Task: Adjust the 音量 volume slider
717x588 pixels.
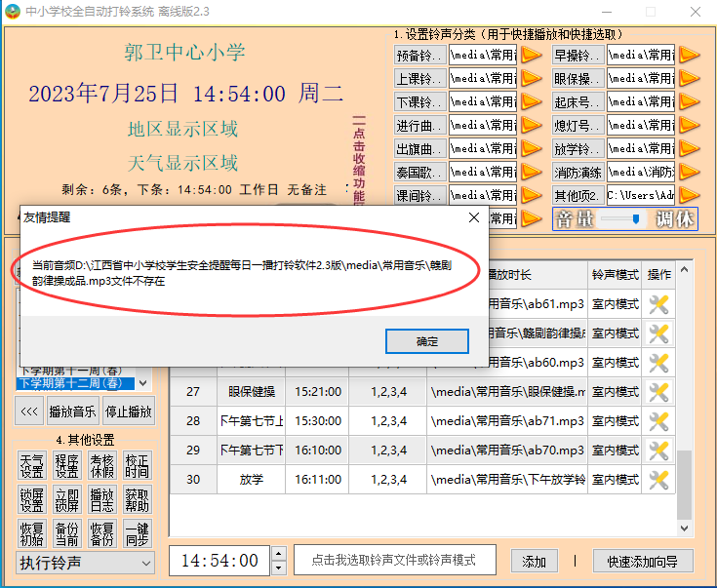Action: tap(636, 219)
